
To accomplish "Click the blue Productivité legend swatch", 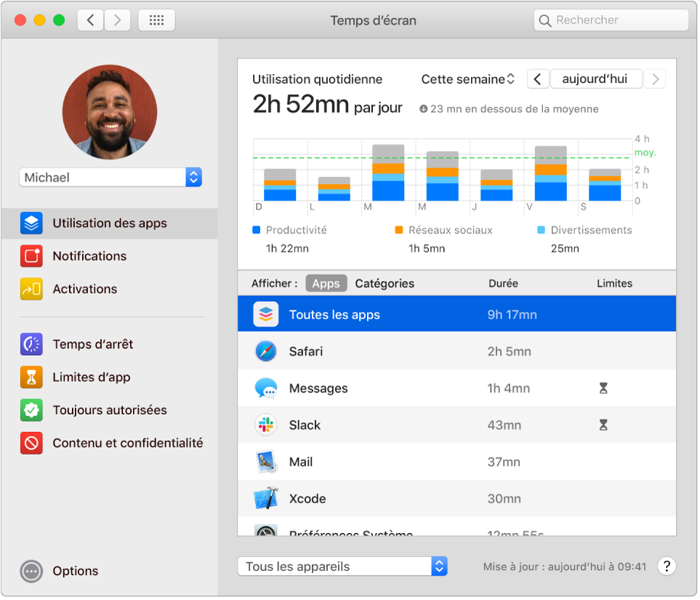I will (255, 229).
